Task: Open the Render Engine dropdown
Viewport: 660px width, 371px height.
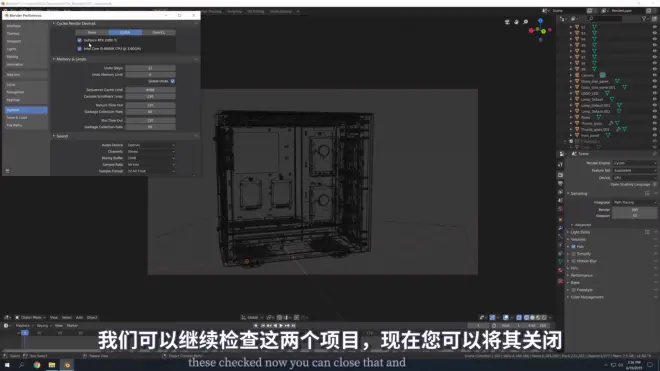Action: (634, 163)
